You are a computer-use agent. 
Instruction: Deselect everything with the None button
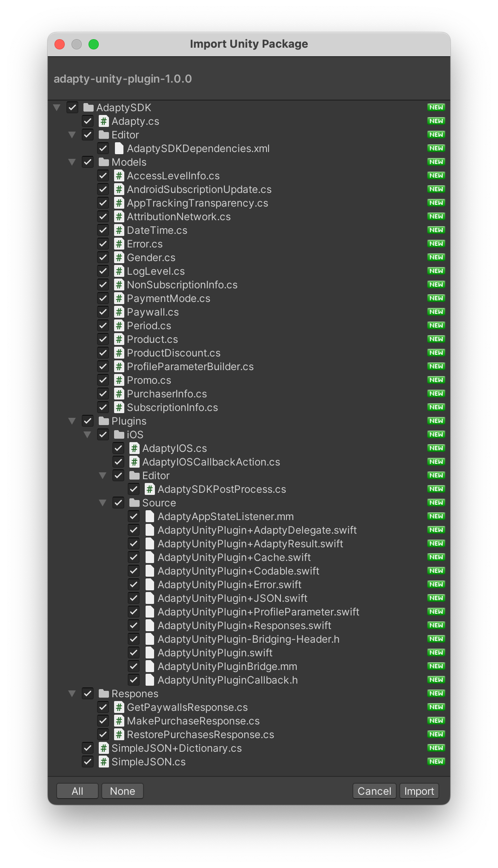[123, 791]
